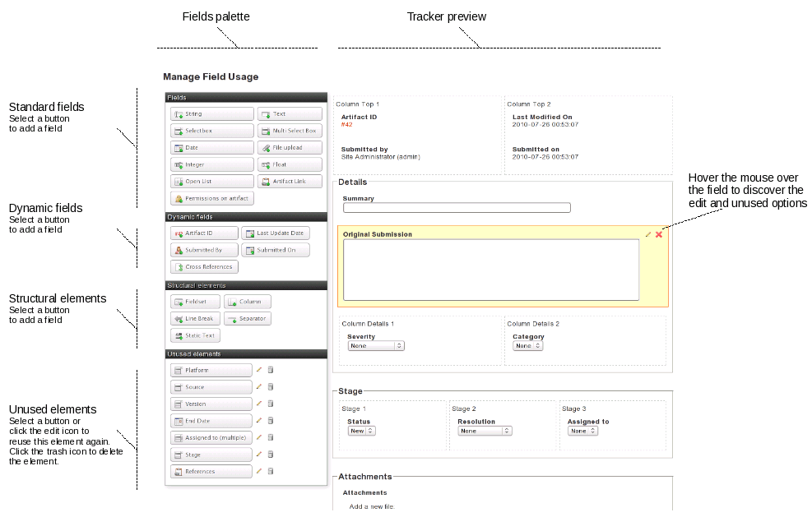
Task: Open the Resolution dropdown in Stage 2
Action: pyautogui.click(x=485, y=430)
